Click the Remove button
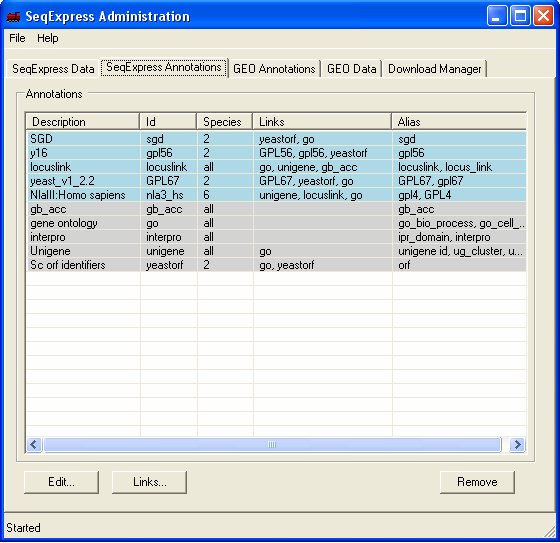560x543 pixels. [x=478, y=482]
